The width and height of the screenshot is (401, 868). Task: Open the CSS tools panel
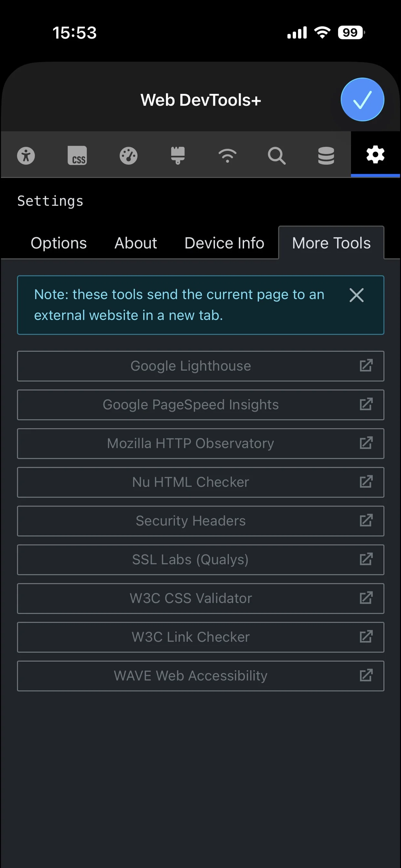point(78,155)
